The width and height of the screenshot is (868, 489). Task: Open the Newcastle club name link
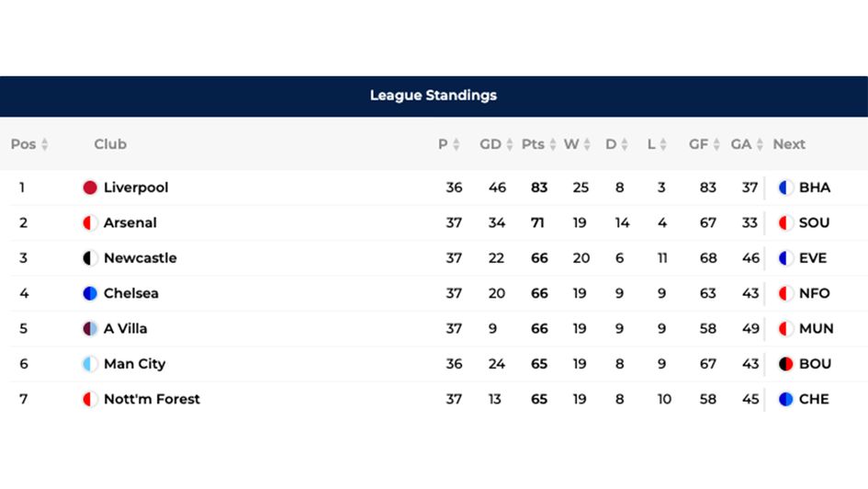pyautogui.click(x=140, y=258)
